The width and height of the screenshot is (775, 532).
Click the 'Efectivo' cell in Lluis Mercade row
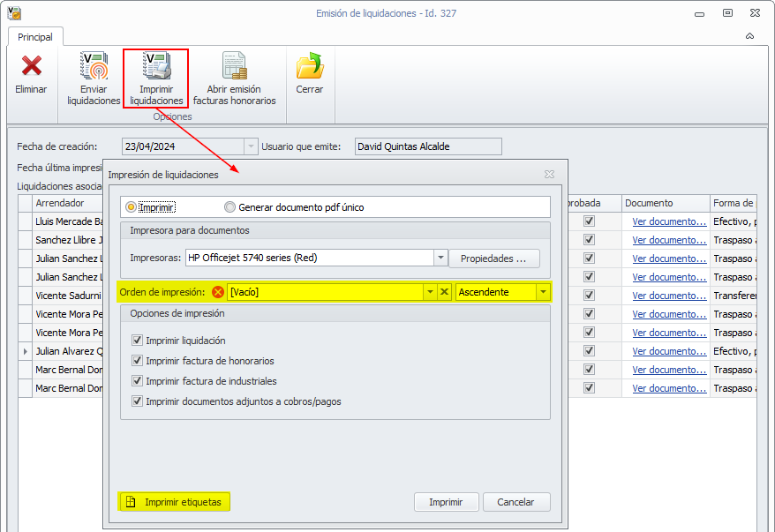pos(734,221)
